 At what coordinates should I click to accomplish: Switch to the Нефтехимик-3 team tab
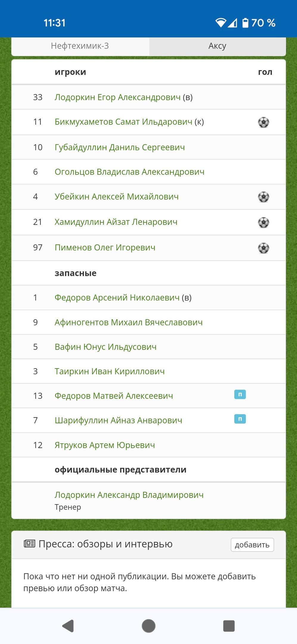[x=80, y=46]
